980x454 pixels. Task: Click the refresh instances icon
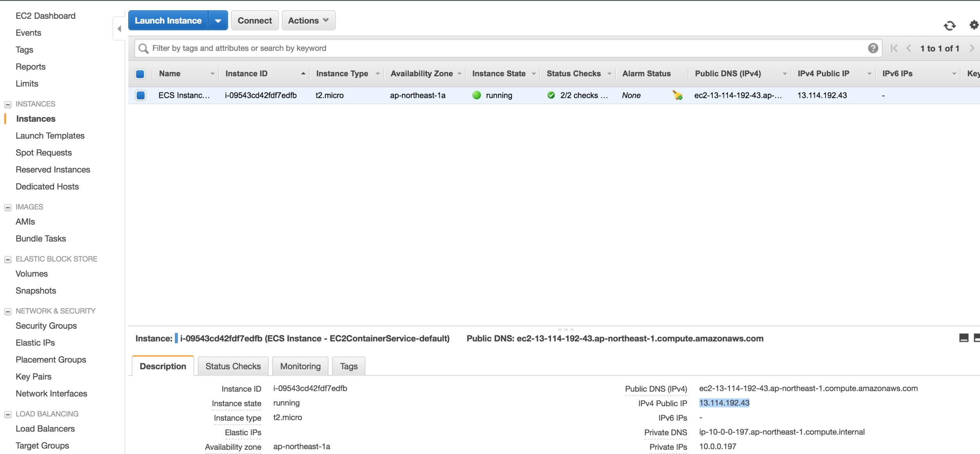pos(949,26)
